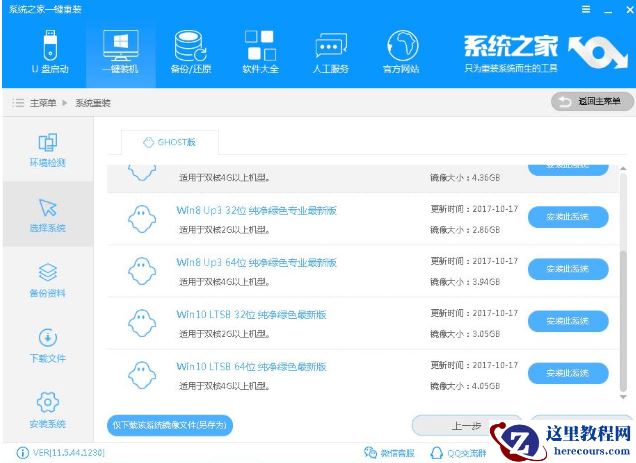Switch to the GHOST版 tab

pyautogui.click(x=170, y=142)
